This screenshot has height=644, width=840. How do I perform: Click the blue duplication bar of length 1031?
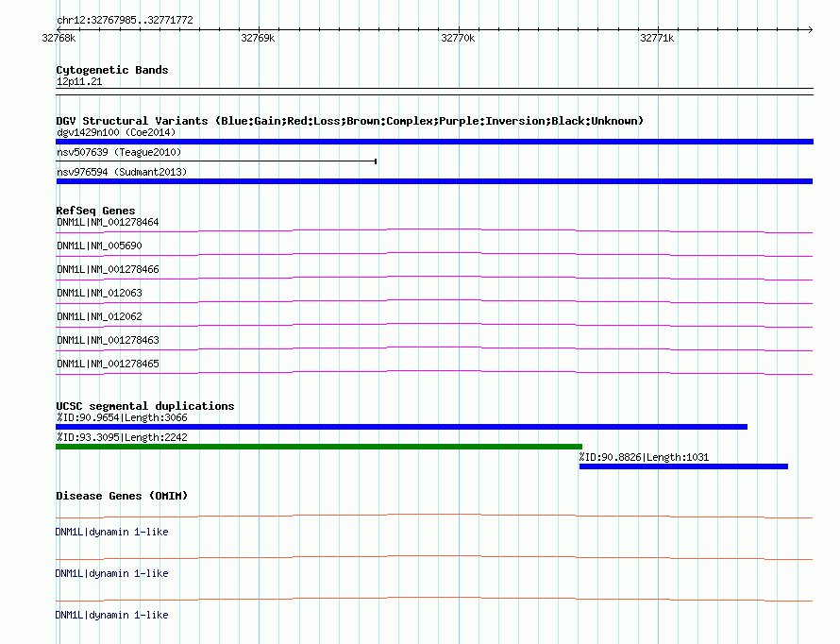click(x=683, y=466)
